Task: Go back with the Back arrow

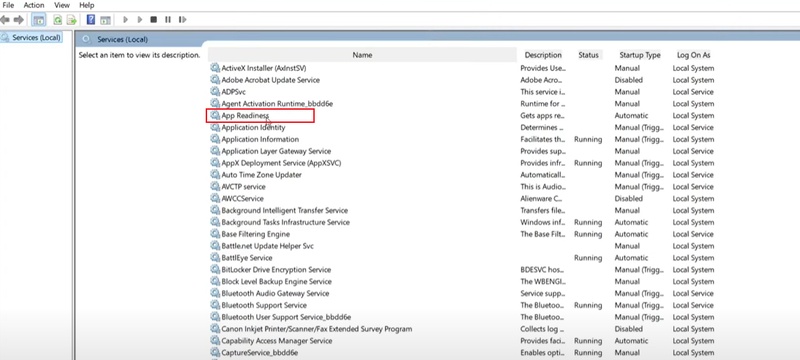Action: [x=5, y=20]
